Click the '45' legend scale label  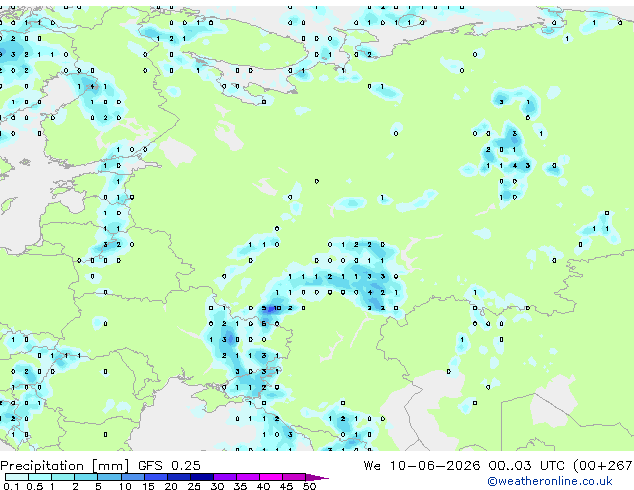[x=286, y=486]
